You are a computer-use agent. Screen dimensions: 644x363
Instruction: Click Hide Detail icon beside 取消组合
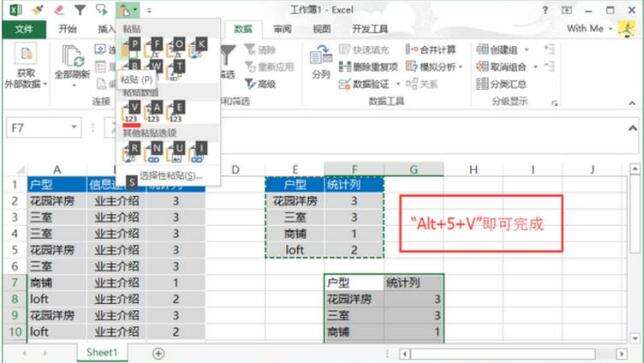tap(550, 66)
